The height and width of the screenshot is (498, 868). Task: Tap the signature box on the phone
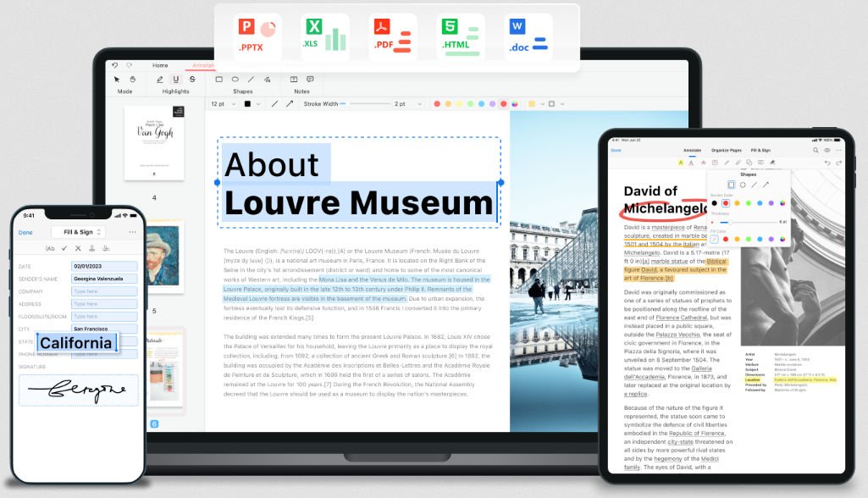[79, 390]
